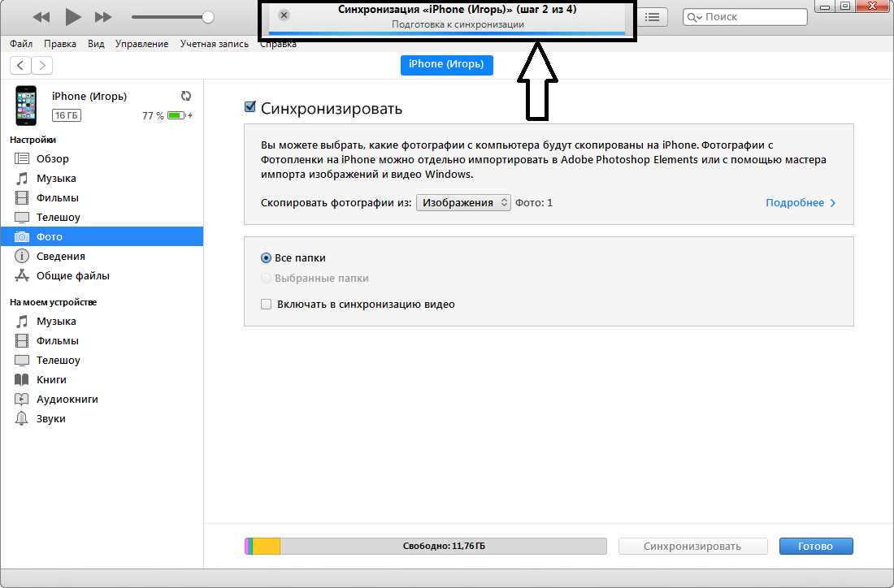894x588 pixels.
Task: Click the yellow storage segment
Action: click(x=267, y=546)
